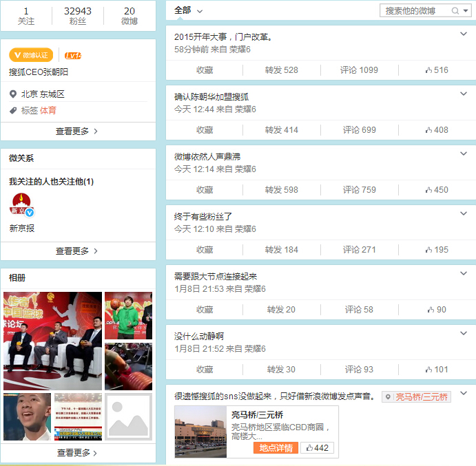Open the 1 关注 following count
The image size is (476, 466).
(26, 16)
